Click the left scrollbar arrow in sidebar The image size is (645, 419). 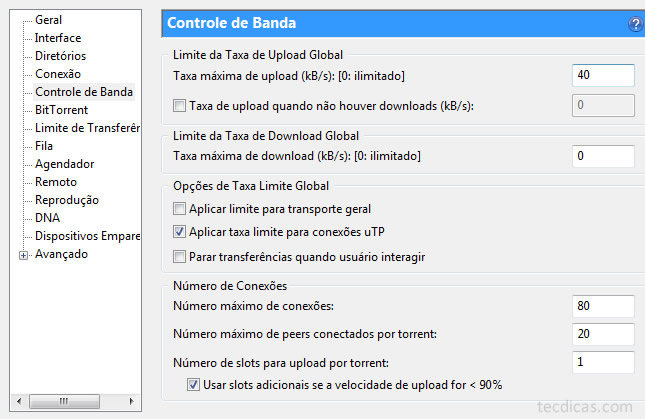(19, 401)
